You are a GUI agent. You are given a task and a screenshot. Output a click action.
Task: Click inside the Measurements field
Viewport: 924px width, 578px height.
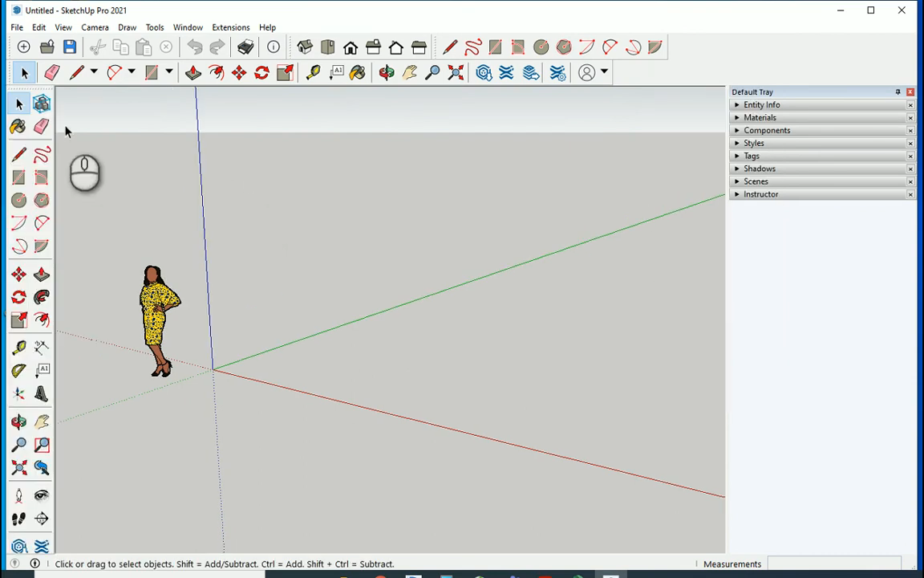tap(834, 564)
